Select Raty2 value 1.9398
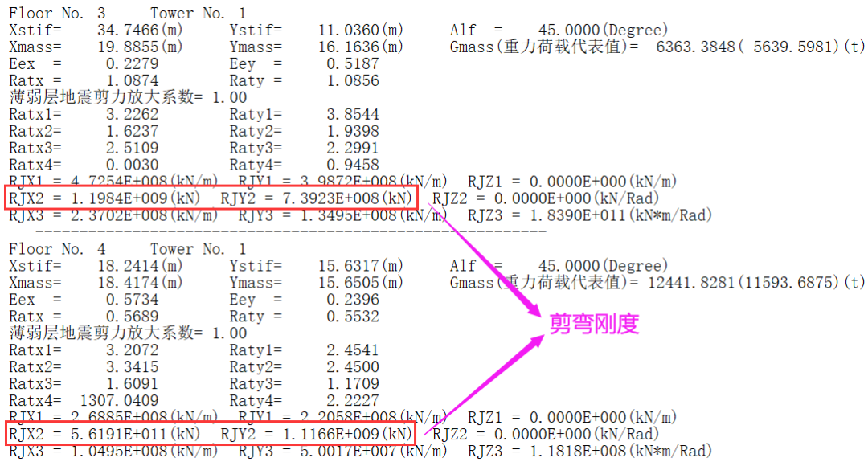Viewport: 868px width, 466px height. click(353, 131)
